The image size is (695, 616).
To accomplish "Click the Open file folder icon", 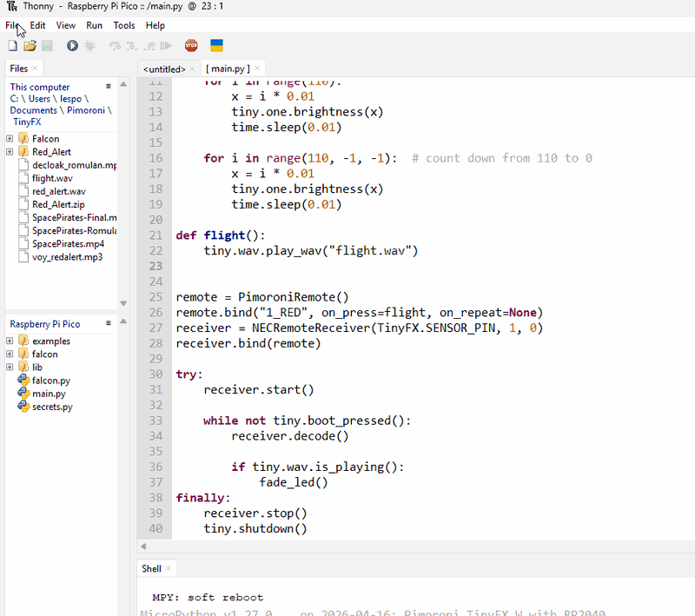I will pos(30,45).
